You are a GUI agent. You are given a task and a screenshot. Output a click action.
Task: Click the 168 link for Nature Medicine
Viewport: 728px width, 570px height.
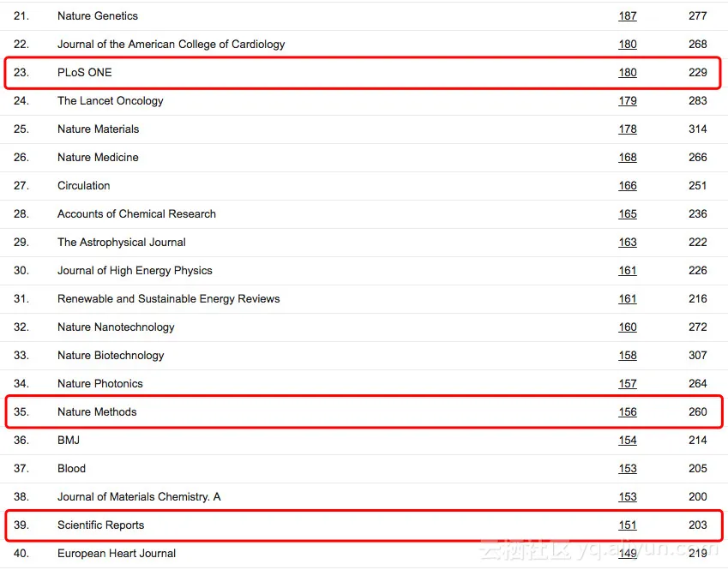[628, 158]
